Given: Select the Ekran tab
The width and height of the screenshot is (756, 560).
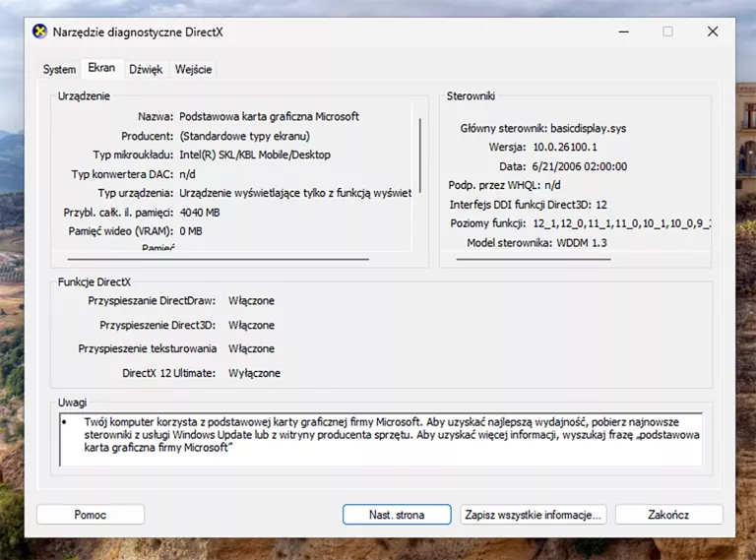Looking at the screenshot, I should [x=101, y=69].
